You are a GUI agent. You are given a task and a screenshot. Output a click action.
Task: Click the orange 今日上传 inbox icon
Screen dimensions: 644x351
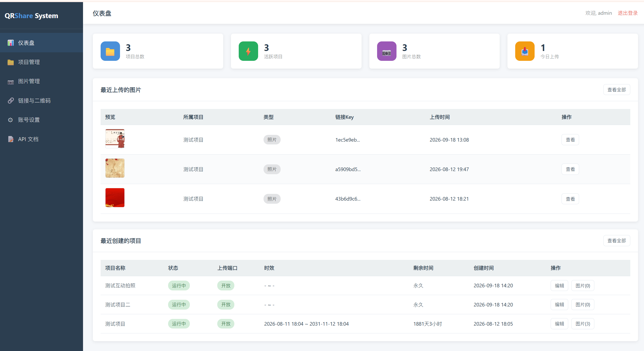525,51
